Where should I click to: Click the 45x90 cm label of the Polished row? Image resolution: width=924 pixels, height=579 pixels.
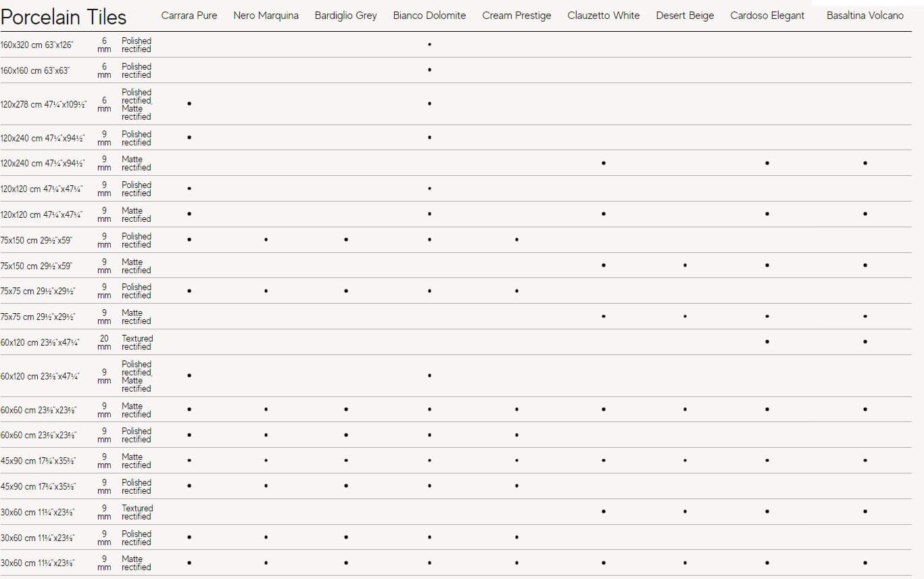coord(38,486)
